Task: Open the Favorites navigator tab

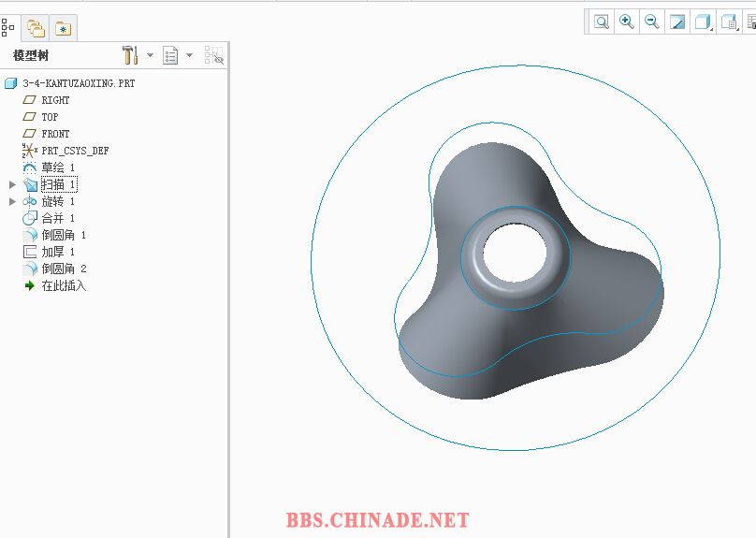Action: 64,28
